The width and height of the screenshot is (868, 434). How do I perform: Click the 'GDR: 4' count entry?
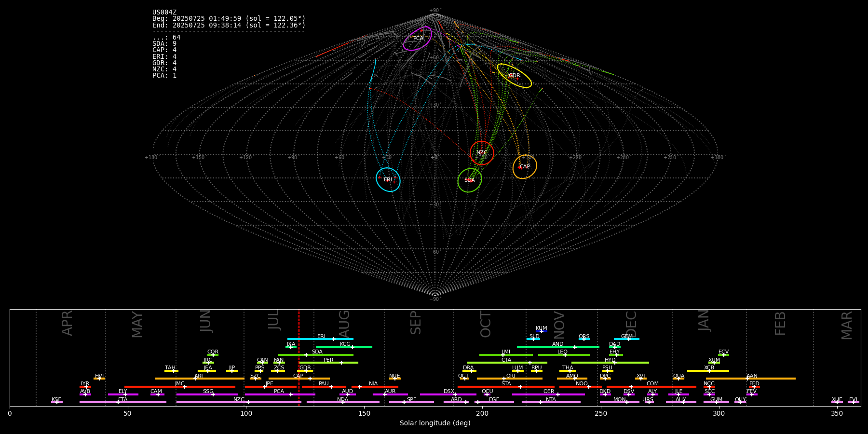coord(164,63)
